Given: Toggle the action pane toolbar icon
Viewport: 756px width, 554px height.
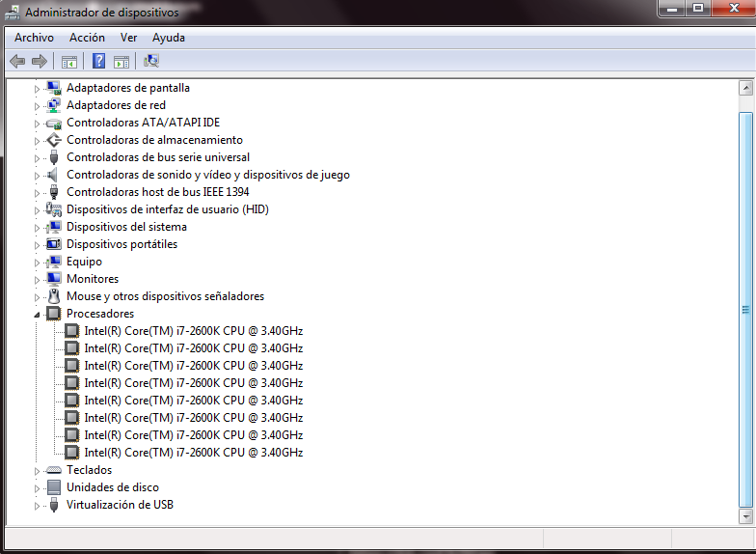Looking at the screenshot, I should tap(121, 62).
